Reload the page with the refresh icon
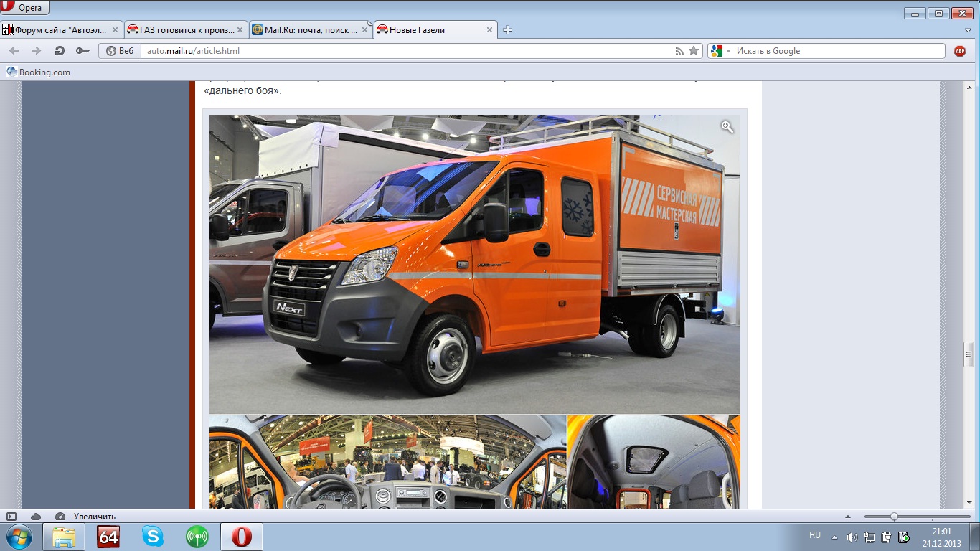Viewport: 980px width, 551px height. coord(60,51)
